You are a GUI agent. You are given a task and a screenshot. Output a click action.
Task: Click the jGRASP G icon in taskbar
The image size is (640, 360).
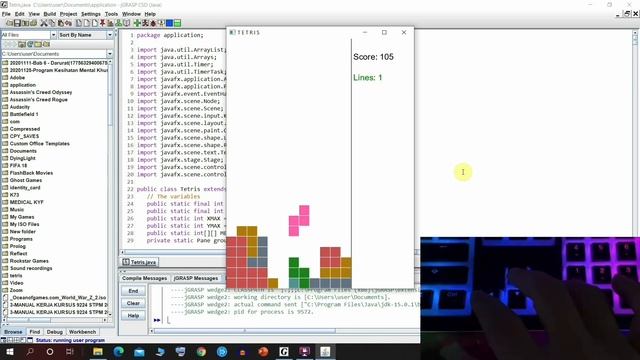coord(284,351)
